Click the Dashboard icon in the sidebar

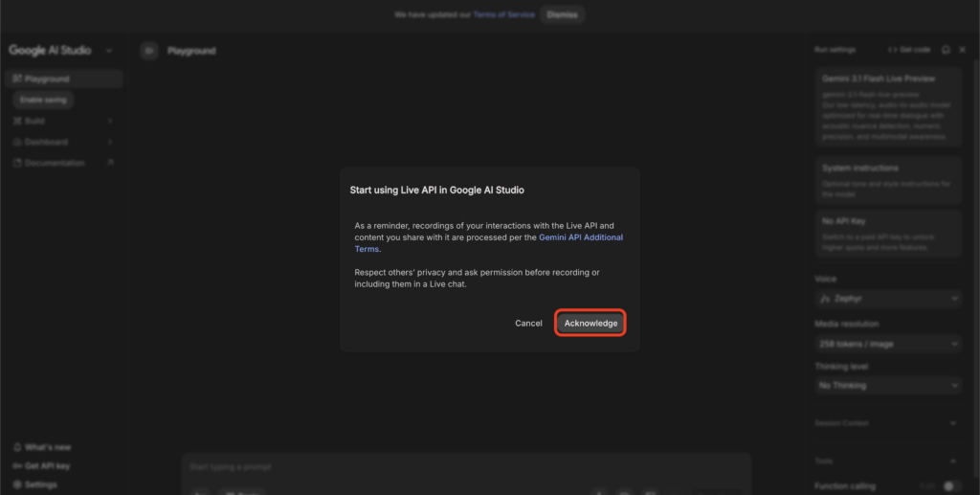(17, 142)
